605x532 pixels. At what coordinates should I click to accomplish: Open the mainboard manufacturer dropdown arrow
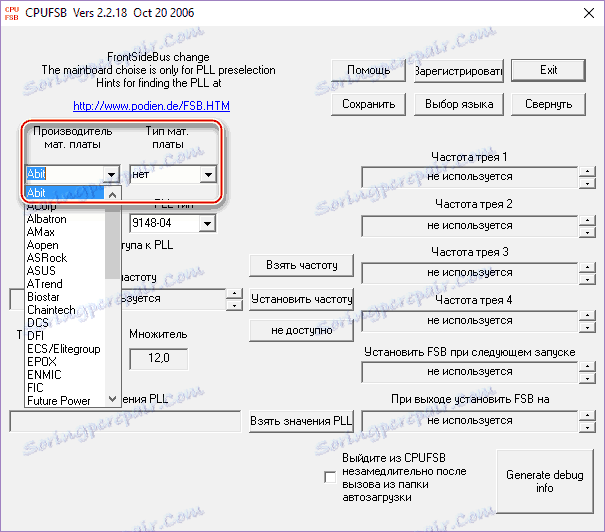pos(112,175)
